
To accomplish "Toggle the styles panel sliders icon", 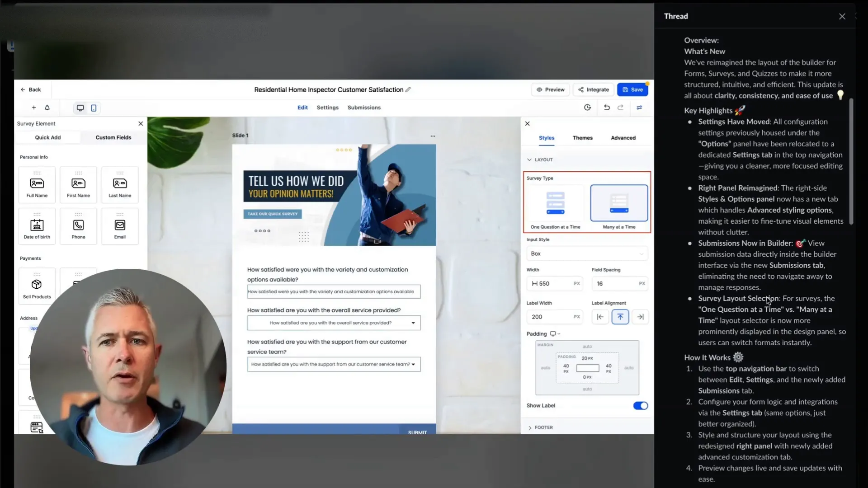I will [x=639, y=108].
